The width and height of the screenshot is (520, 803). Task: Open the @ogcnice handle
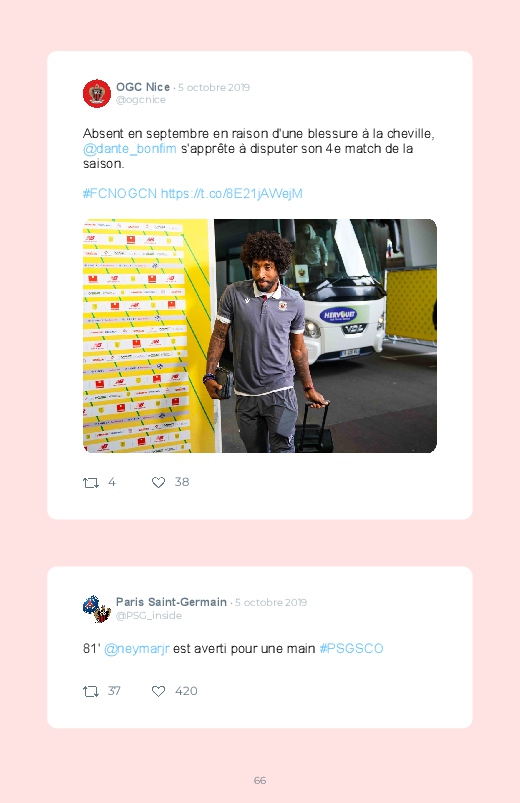coord(141,100)
